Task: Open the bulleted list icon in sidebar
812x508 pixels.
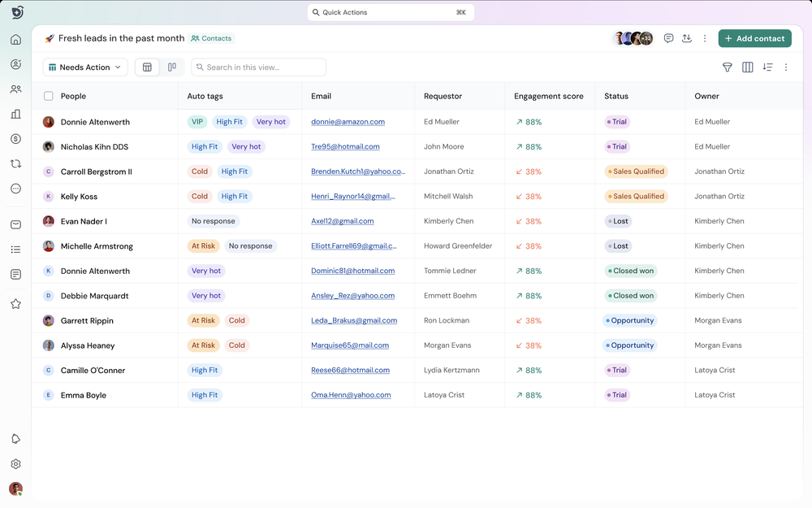Action: (x=16, y=250)
